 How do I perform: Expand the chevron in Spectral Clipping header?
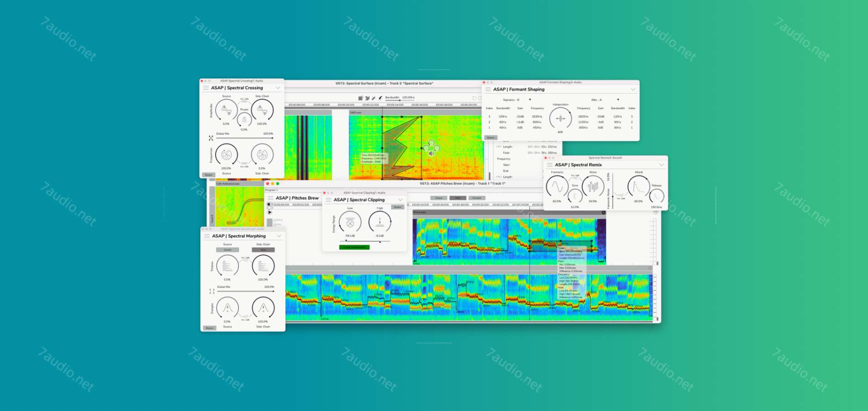click(x=400, y=200)
